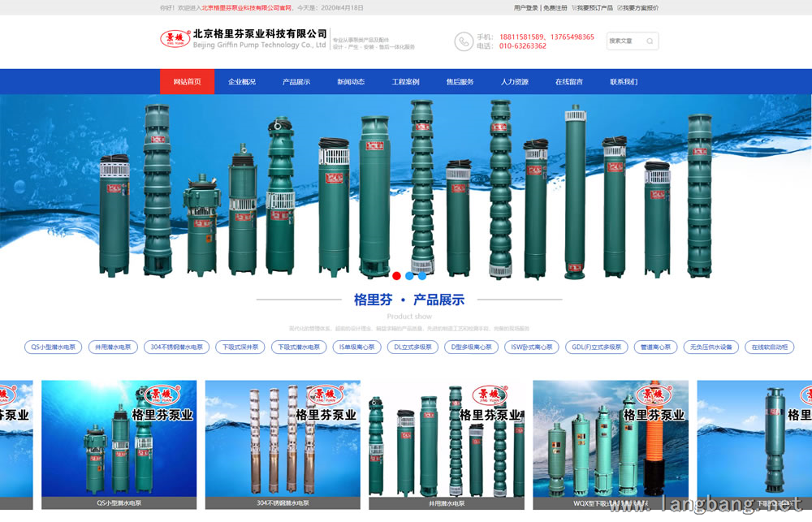Open the 我要方案报价 link
The width and height of the screenshot is (812, 522).
pos(641,8)
